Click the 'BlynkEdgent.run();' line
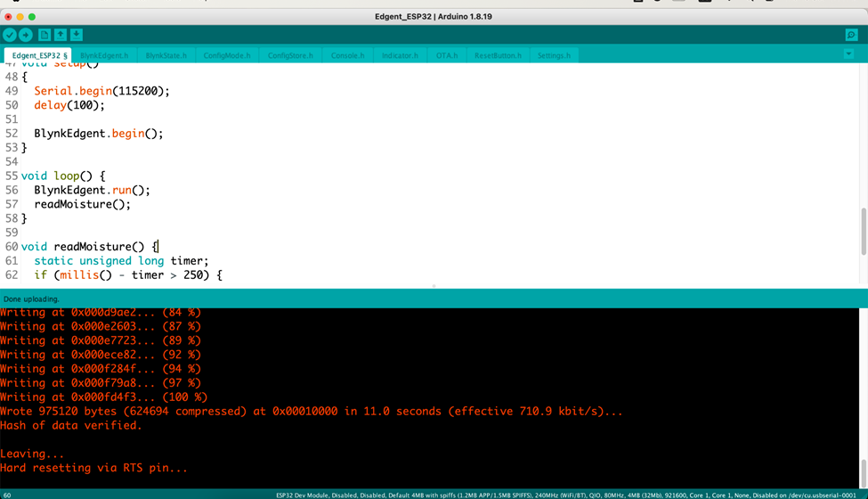Viewport: 868px width, 499px height. click(x=92, y=190)
